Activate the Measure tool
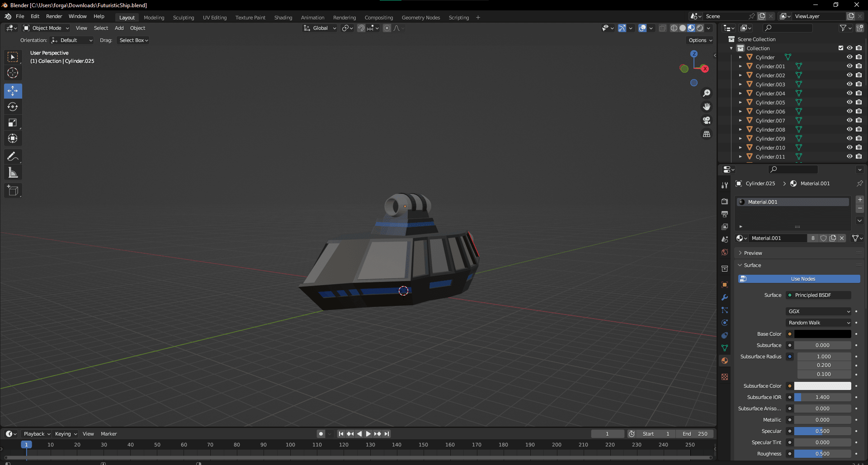The image size is (868, 465). [x=13, y=173]
